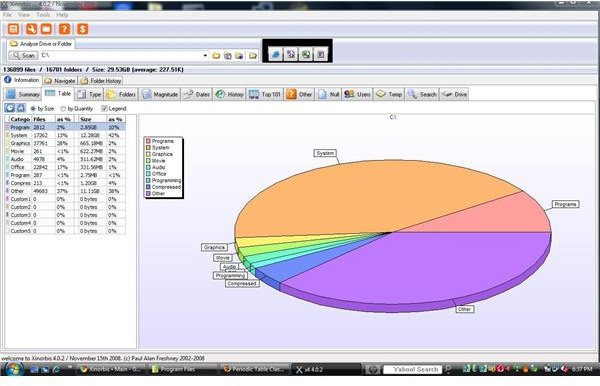Select the by Quantity radio button

pyautogui.click(x=63, y=109)
